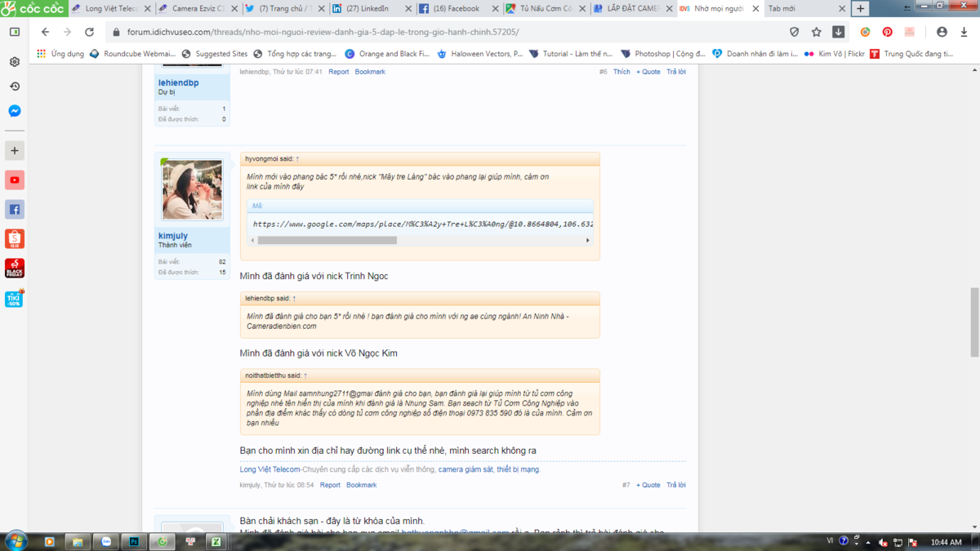Open the Shopee sidebar shortcut
The height and width of the screenshot is (551, 980).
[x=15, y=239]
